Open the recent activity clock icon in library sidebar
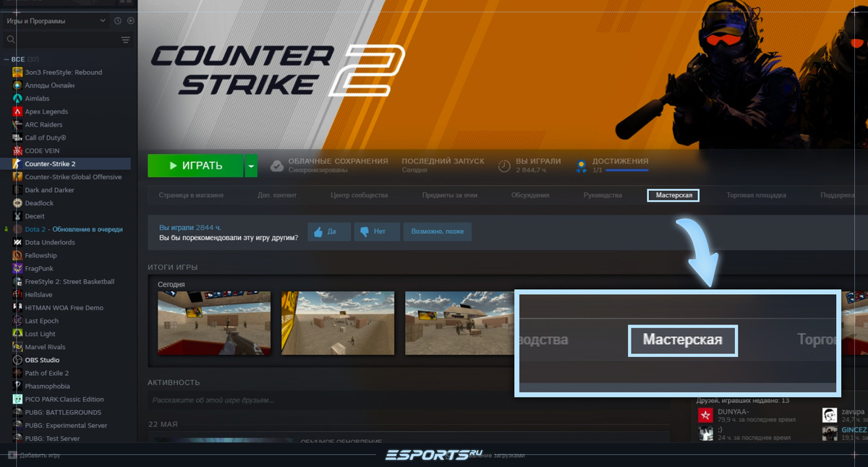This screenshot has width=868, height=467. coord(118,21)
